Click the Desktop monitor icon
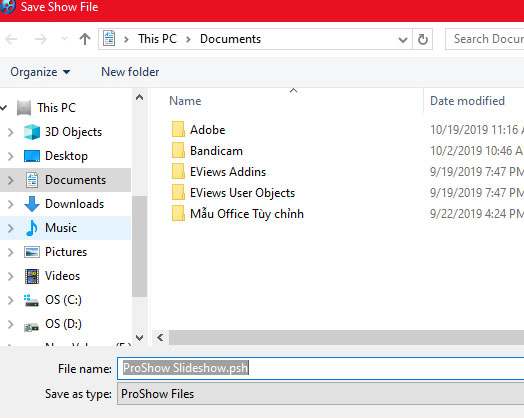The height and width of the screenshot is (418, 524). (x=32, y=156)
